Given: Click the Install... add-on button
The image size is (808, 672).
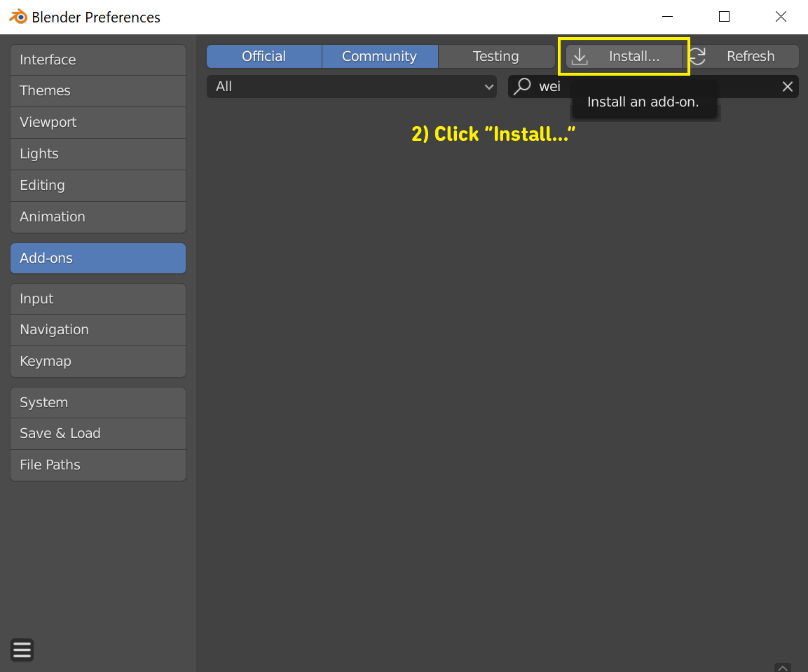Looking at the screenshot, I should click(624, 56).
